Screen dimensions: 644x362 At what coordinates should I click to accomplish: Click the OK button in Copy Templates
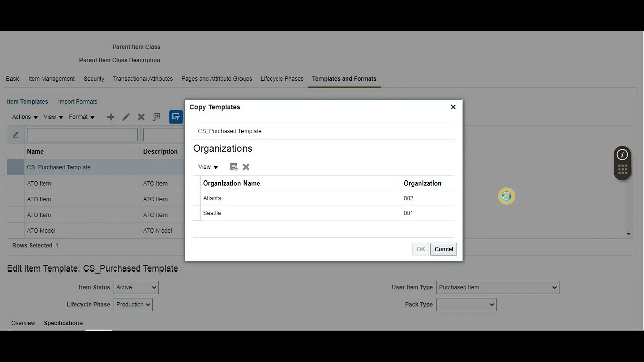[x=421, y=249]
